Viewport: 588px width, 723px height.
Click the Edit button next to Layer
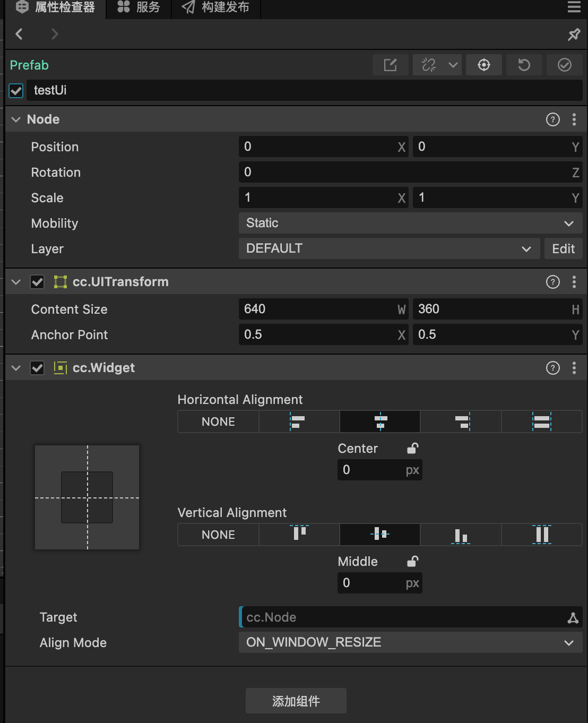tap(563, 248)
